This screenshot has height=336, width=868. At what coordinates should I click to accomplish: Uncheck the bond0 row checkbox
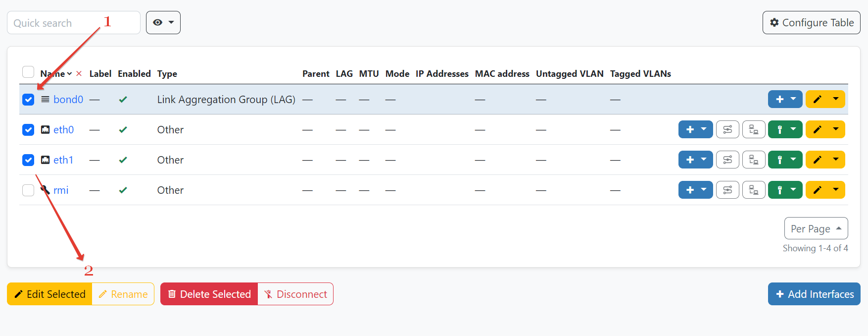(x=28, y=100)
